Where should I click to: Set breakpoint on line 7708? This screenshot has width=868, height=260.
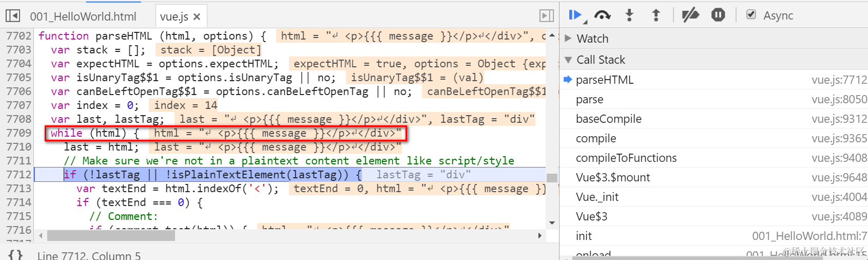pyautogui.click(x=18, y=119)
